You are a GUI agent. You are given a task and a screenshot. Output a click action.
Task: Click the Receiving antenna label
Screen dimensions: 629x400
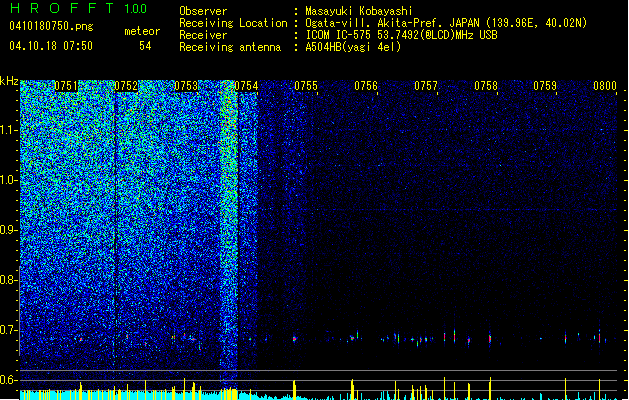(x=230, y=47)
